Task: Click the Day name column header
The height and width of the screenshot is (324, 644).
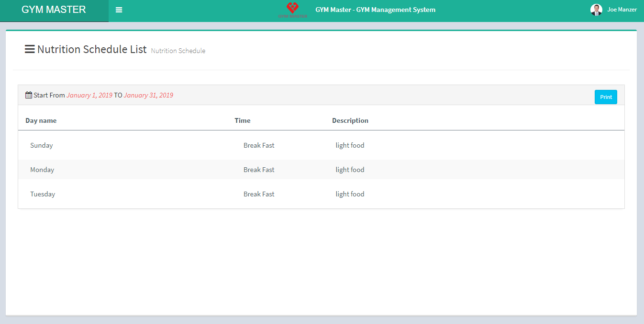Action: pyautogui.click(x=41, y=120)
